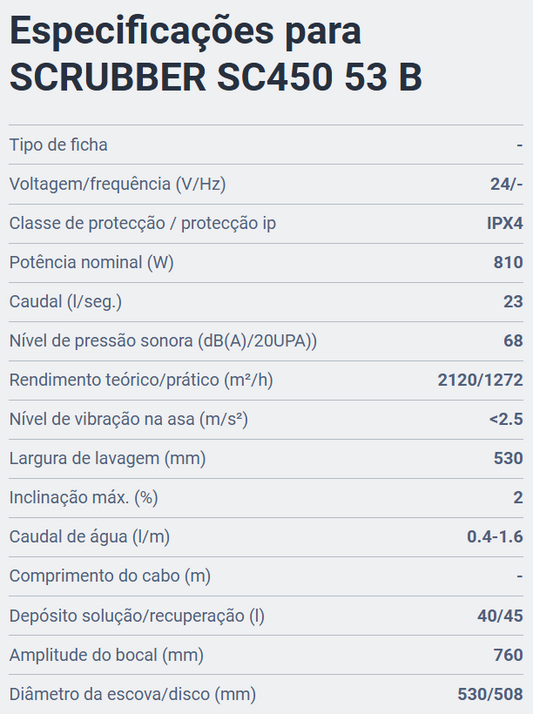Select the Tipo de ficha row label

[x=58, y=145]
